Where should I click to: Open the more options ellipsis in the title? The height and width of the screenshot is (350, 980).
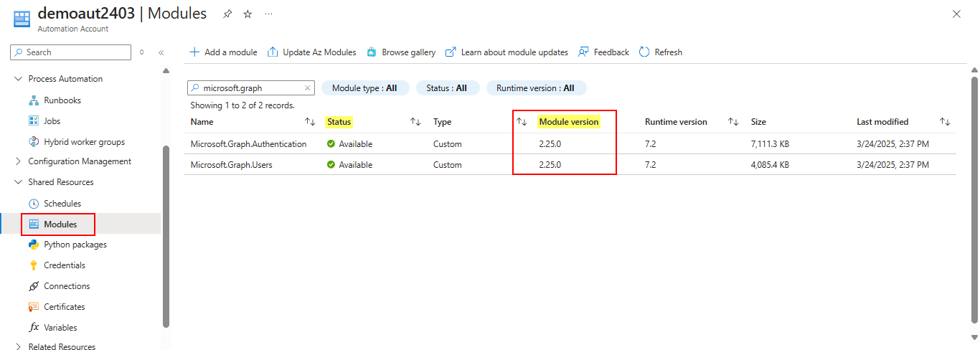pos(268,14)
